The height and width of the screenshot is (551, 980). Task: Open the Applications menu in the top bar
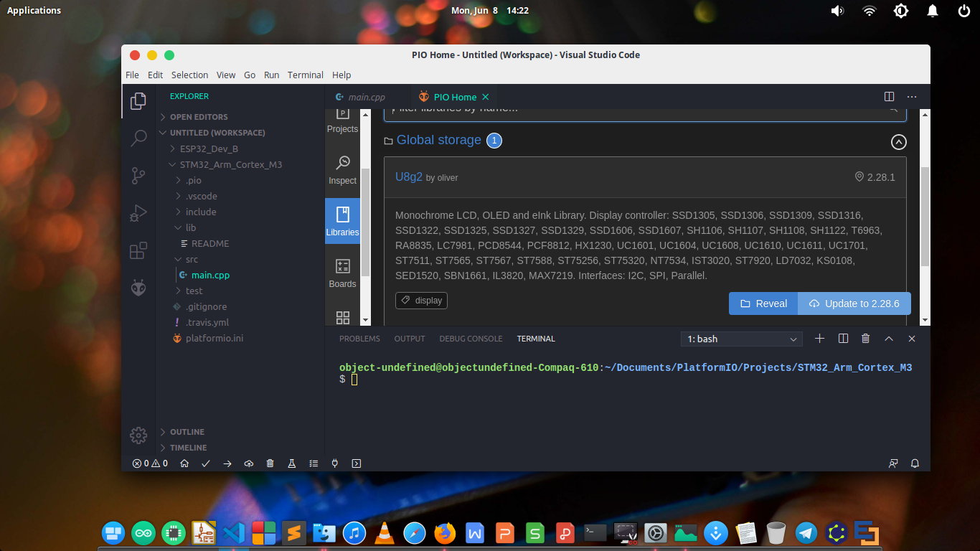[x=34, y=10]
